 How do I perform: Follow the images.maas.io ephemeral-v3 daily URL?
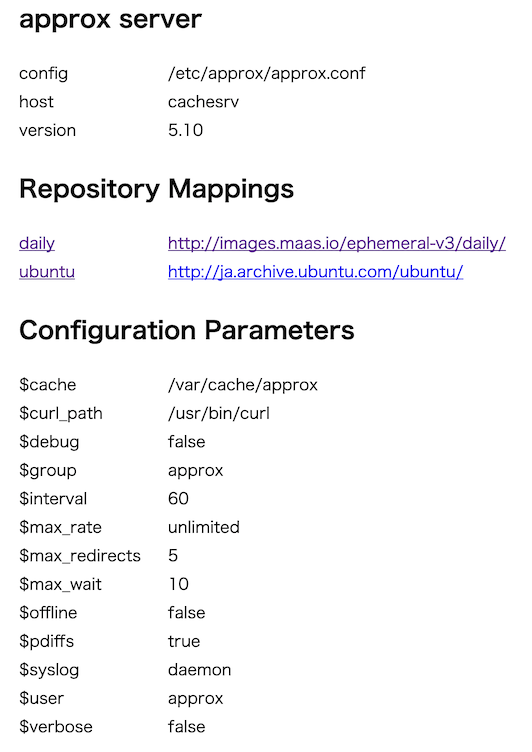(x=337, y=244)
